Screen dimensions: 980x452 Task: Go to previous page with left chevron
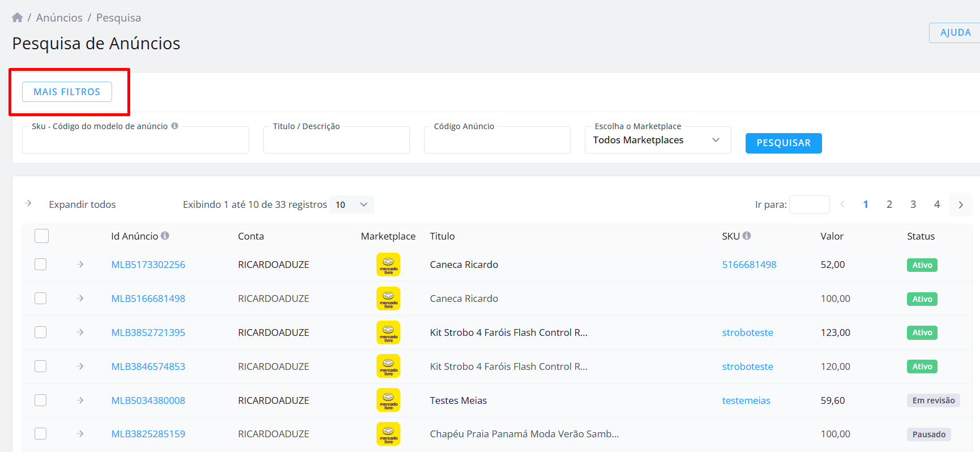pos(842,204)
